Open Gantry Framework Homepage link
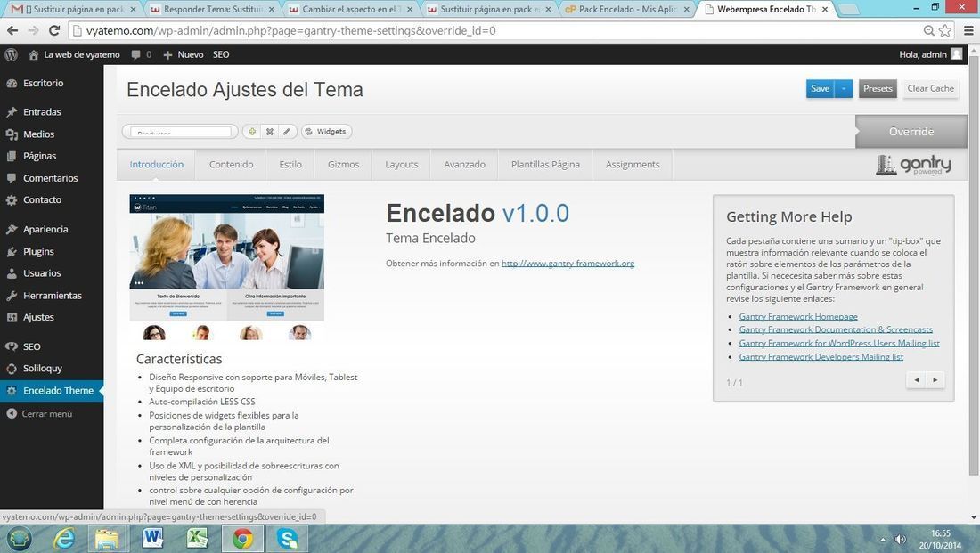The height and width of the screenshot is (553, 980). (798, 317)
